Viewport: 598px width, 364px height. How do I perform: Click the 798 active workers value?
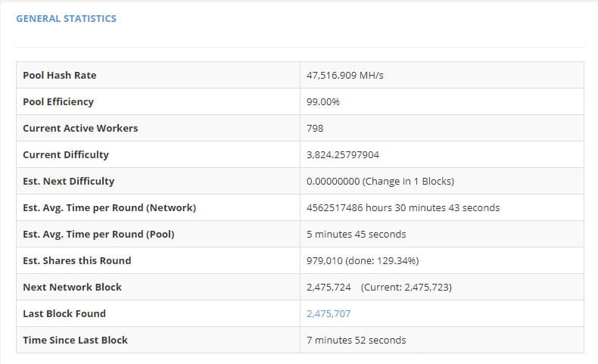click(315, 128)
